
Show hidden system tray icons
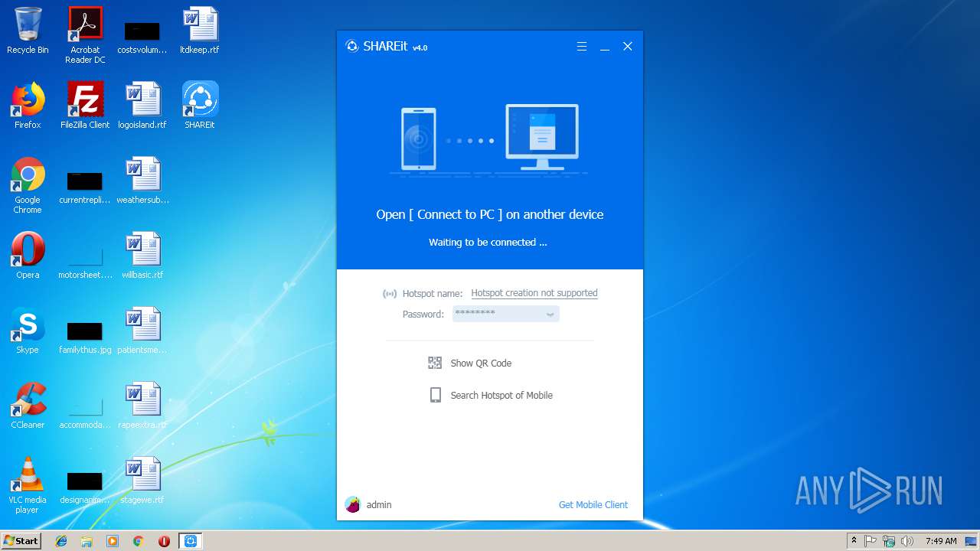click(x=854, y=541)
